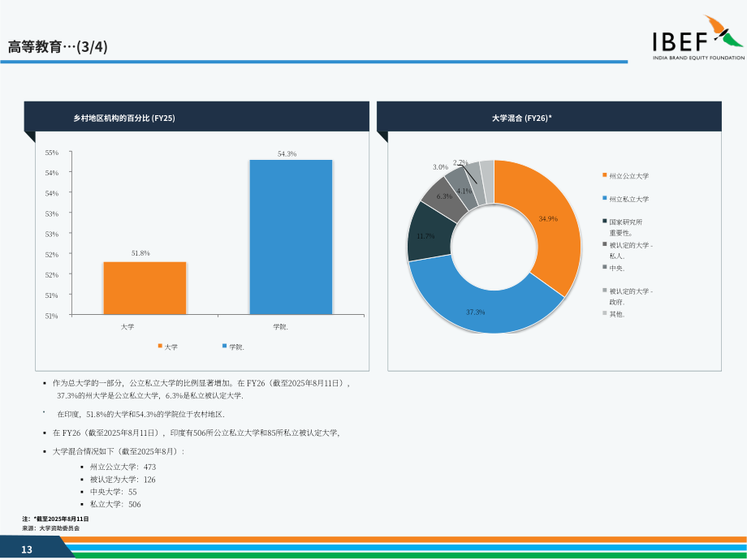
Task: Click the legend entry 被认定的大学 - 政府
Action: point(628,296)
